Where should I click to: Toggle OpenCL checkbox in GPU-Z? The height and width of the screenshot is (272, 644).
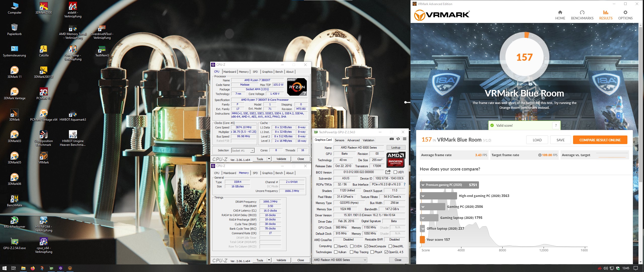[336, 246]
